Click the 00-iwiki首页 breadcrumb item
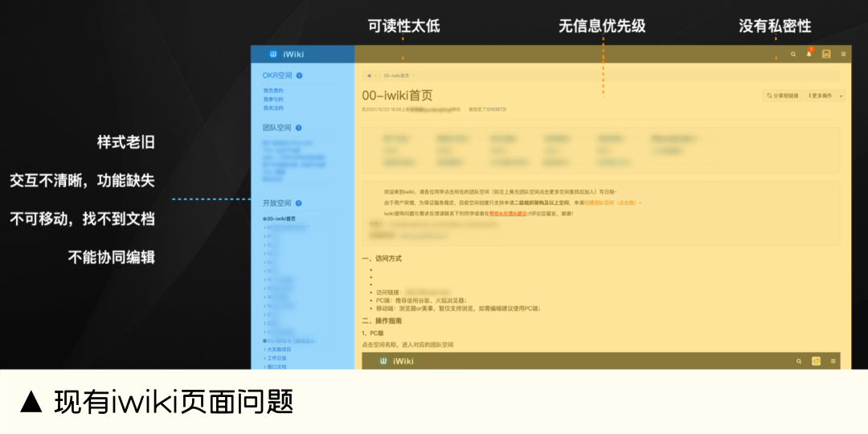The height and width of the screenshot is (434, 868). click(396, 76)
